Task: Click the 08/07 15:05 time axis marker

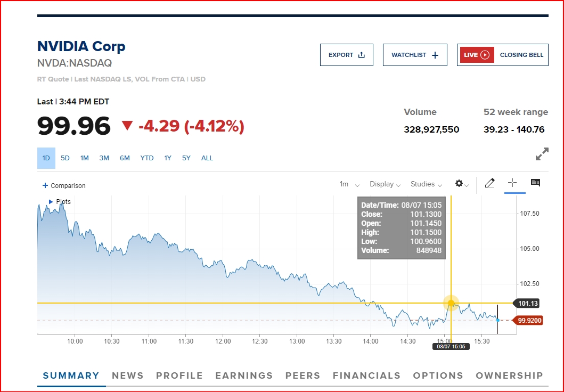Action: pyautogui.click(x=451, y=347)
